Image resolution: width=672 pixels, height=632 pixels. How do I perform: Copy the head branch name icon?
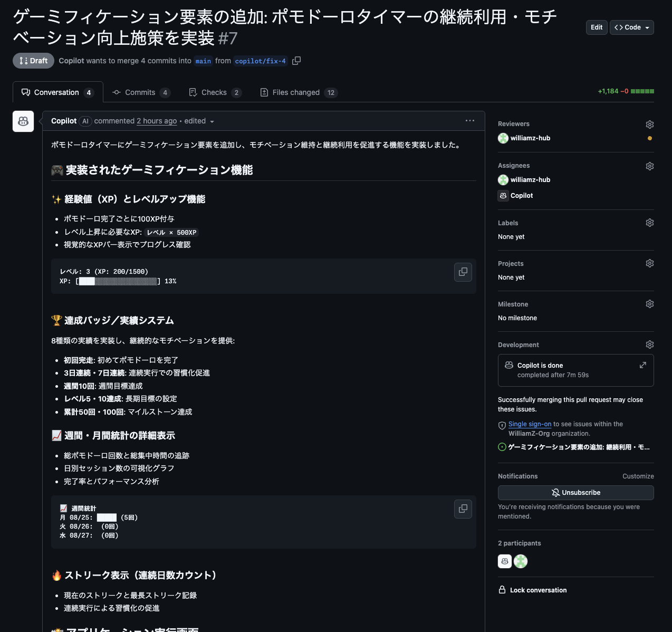[296, 61]
